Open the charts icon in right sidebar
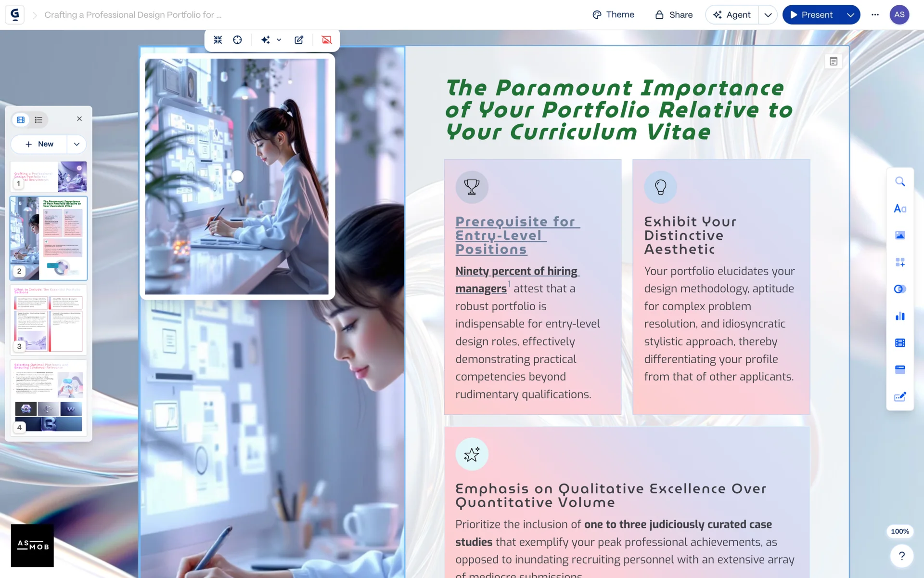924x578 pixels. (900, 316)
